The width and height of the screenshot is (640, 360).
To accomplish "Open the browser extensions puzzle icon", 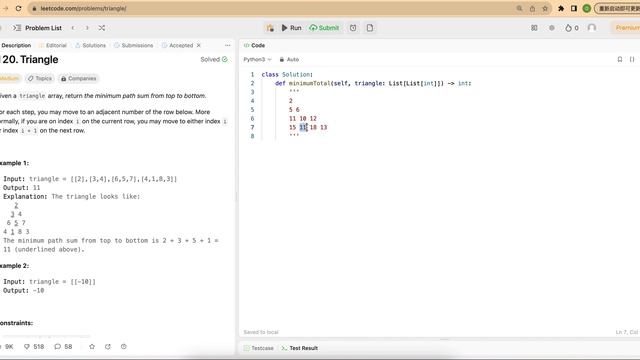I will pyautogui.click(x=561, y=8).
